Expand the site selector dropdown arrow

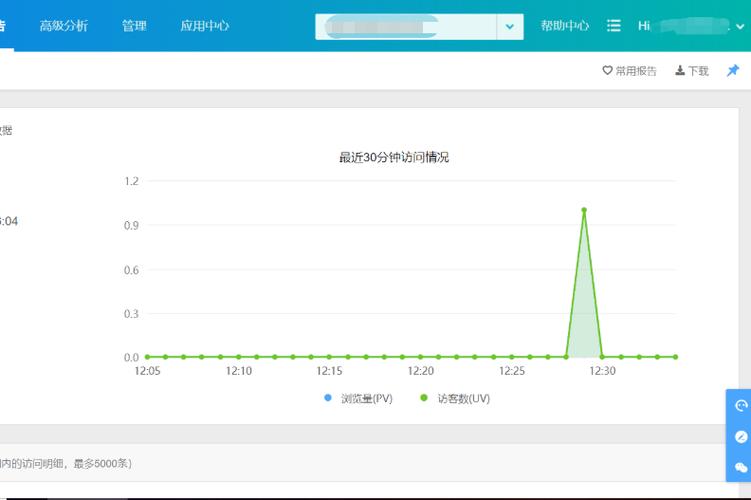tap(510, 27)
